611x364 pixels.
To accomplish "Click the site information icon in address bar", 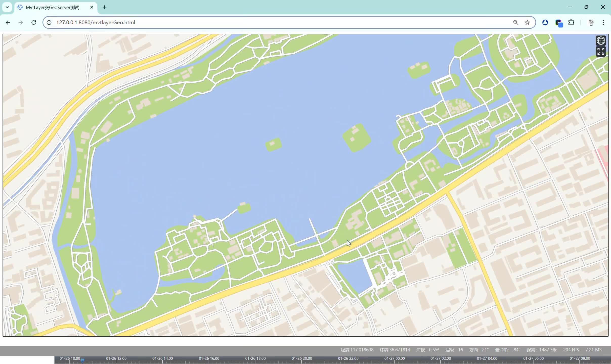I will pos(49,22).
